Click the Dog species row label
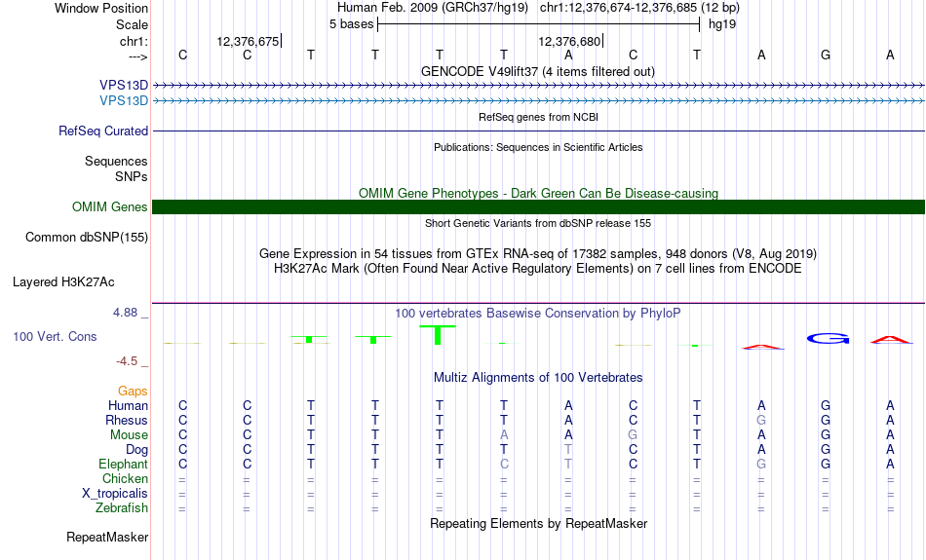Viewport: 926px width, 560px height. [137, 450]
